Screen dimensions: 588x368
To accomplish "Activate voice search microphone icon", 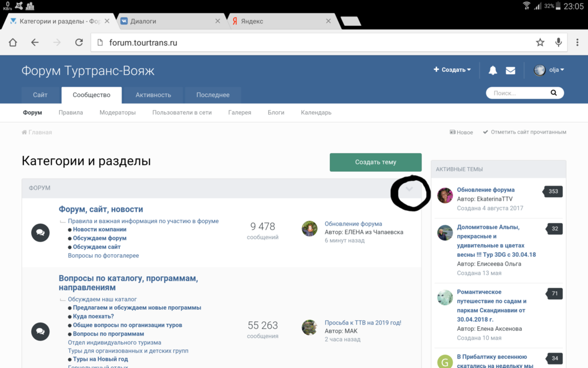I will [x=559, y=42].
